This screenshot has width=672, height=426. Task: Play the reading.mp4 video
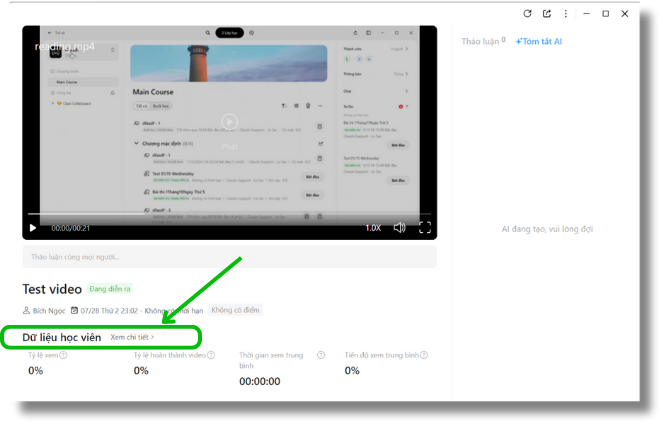33,228
